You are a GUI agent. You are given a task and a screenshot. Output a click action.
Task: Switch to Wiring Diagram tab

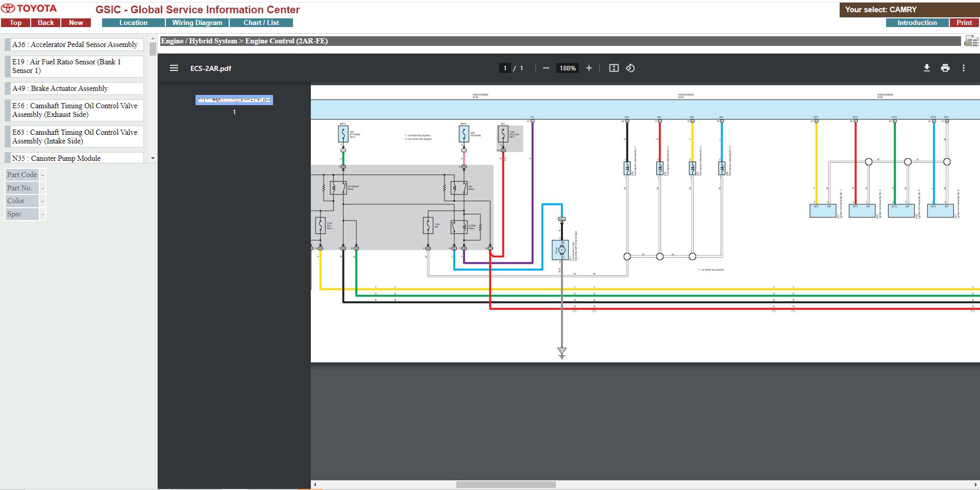tap(197, 22)
